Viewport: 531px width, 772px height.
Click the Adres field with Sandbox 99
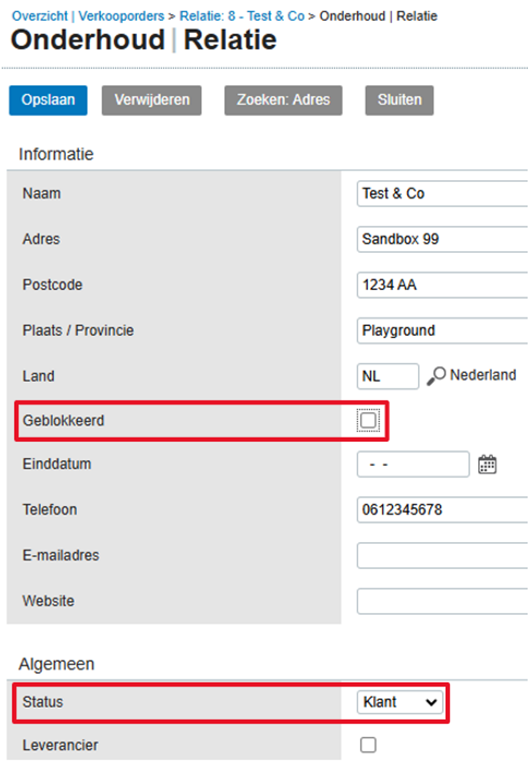click(x=443, y=239)
